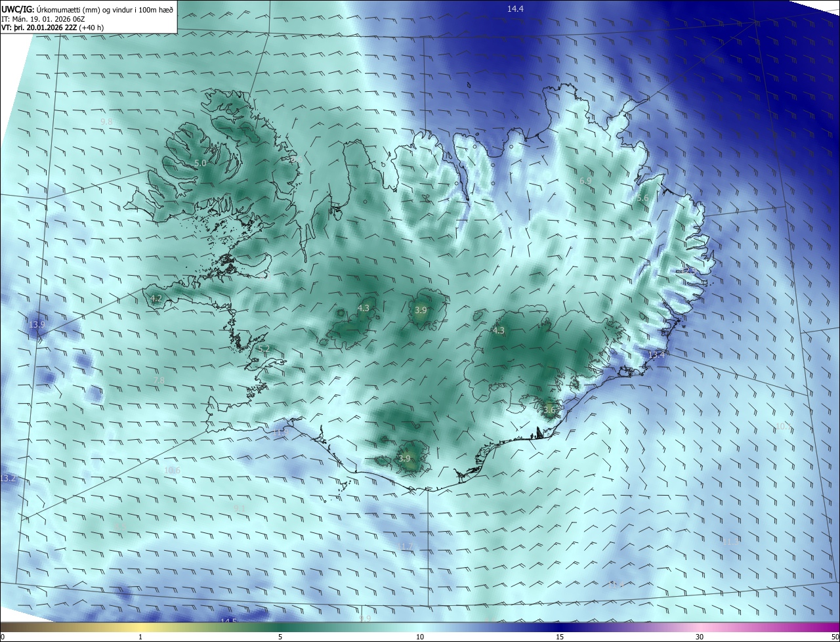Click the 13.9 value label
The image size is (840, 642).
(x=37, y=324)
